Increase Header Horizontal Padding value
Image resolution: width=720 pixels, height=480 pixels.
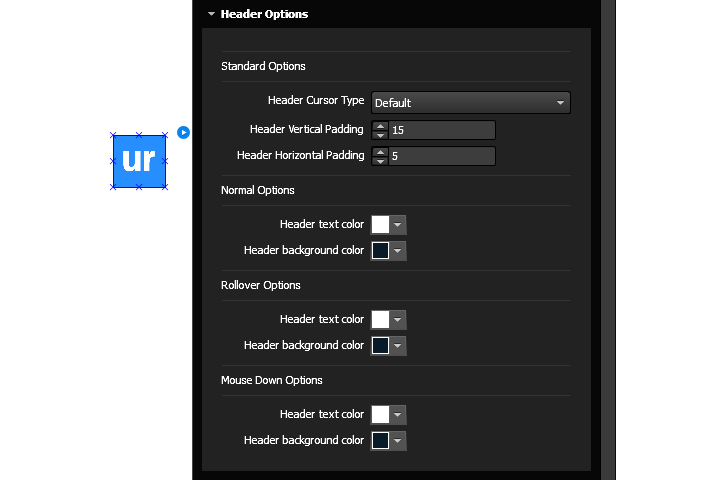380,152
